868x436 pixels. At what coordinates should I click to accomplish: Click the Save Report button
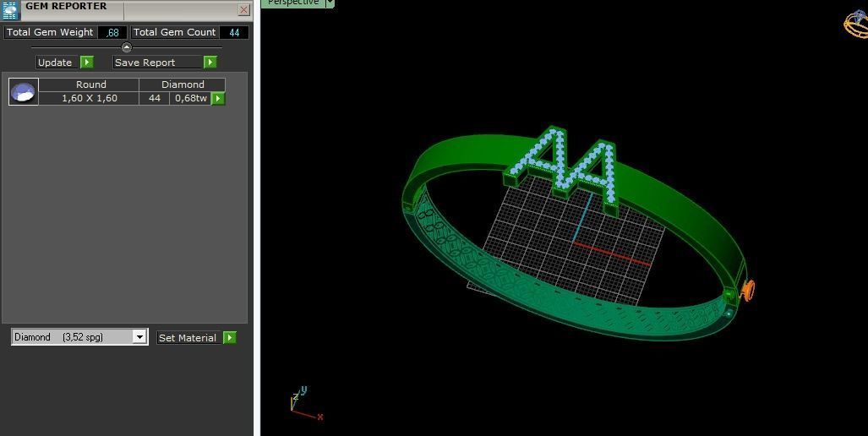[157, 62]
